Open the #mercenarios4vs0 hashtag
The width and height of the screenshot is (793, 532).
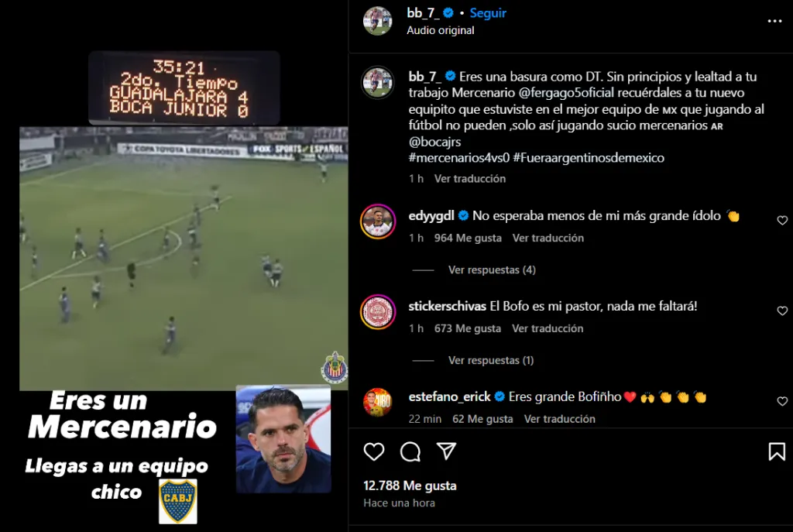tap(458, 158)
